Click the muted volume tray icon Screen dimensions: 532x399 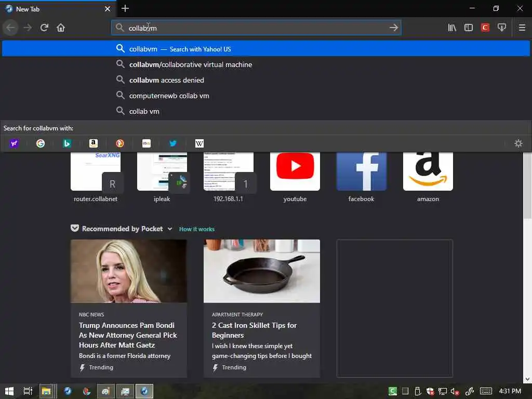(455, 391)
